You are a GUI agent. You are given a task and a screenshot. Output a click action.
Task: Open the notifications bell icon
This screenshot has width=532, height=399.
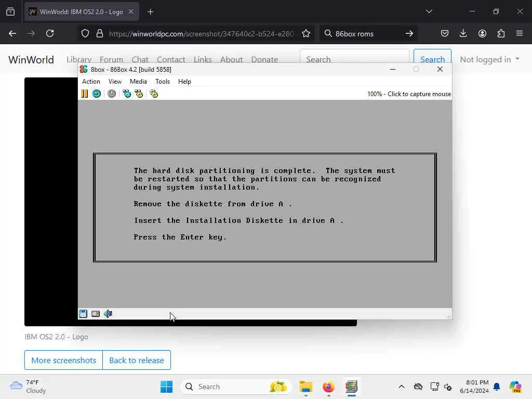(x=497, y=387)
